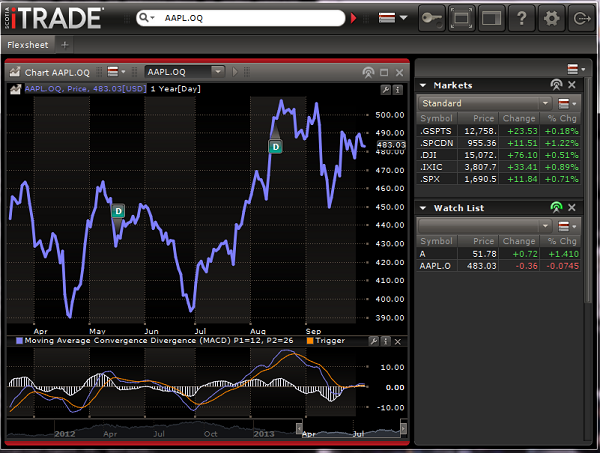Viewport: 600px width, 453px height.
Task: Select the .SPX row in Markets
Action: (x=499, y=179)
